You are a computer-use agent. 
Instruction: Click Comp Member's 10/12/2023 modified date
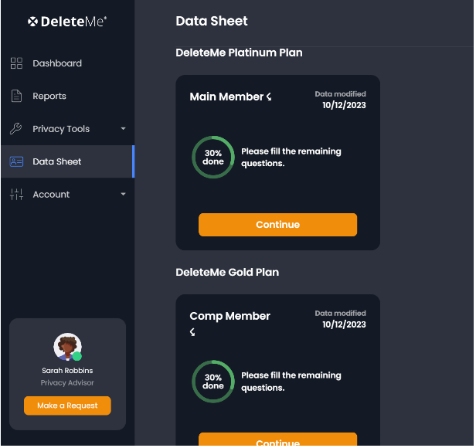tap(344, 324)
